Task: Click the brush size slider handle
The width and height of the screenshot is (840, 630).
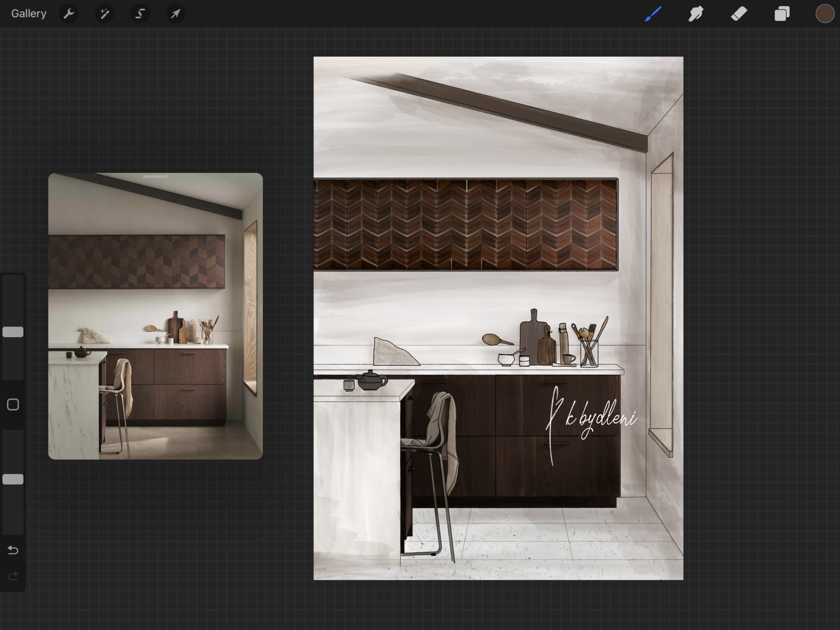Action: coord(13,332)
